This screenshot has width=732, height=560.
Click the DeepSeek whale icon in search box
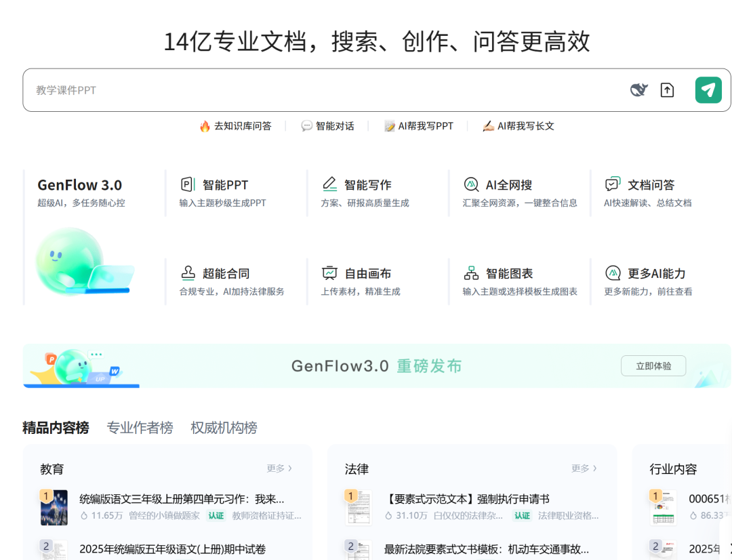tap(639, 89)
